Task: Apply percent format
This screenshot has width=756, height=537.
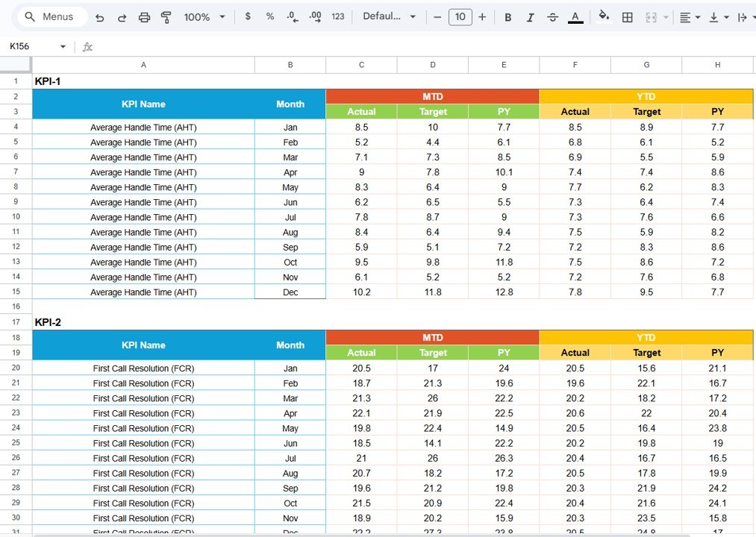Action: pos(269,16)
